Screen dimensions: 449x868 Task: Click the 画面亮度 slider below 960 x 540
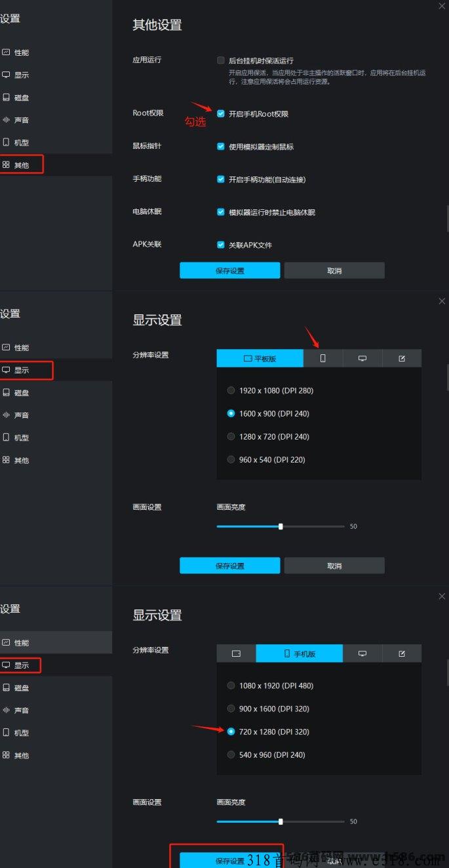coord(281,526)
